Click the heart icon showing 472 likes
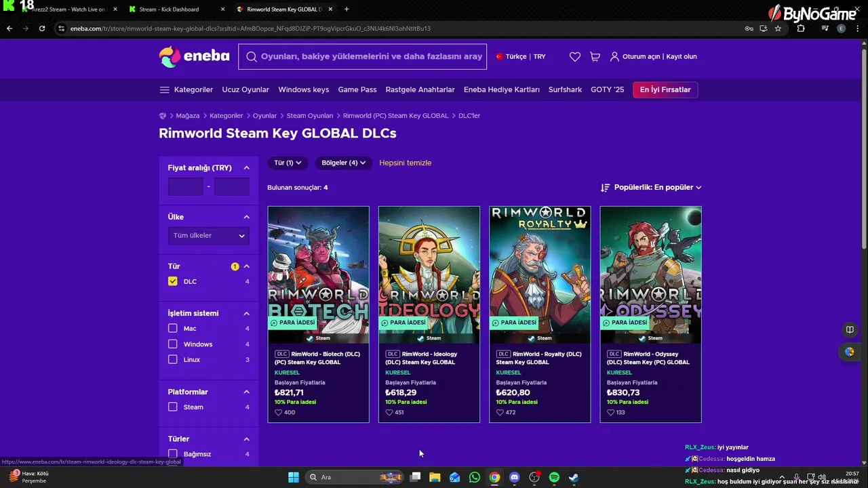Viewport: 868px width, 488px height. [x=500, y=412]
